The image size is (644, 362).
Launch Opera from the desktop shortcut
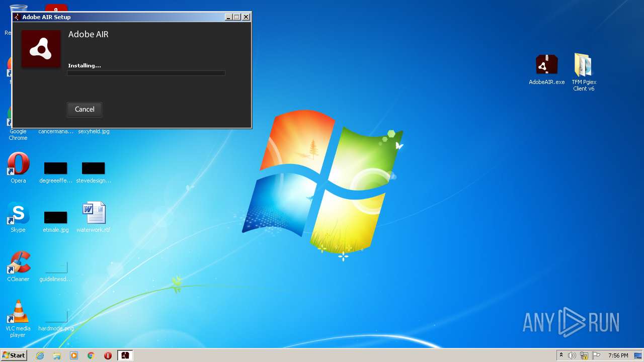pyautogui.click(x=18, y=168)
